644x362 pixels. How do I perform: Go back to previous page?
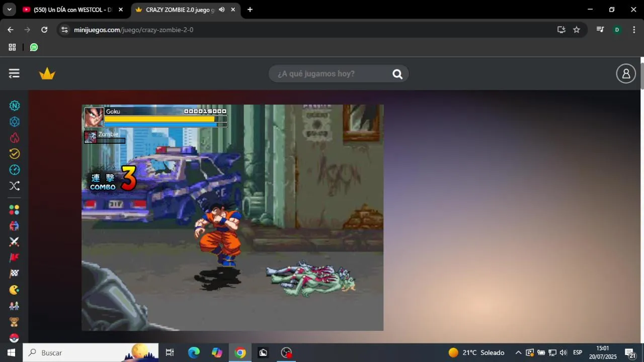coord(11,30)
